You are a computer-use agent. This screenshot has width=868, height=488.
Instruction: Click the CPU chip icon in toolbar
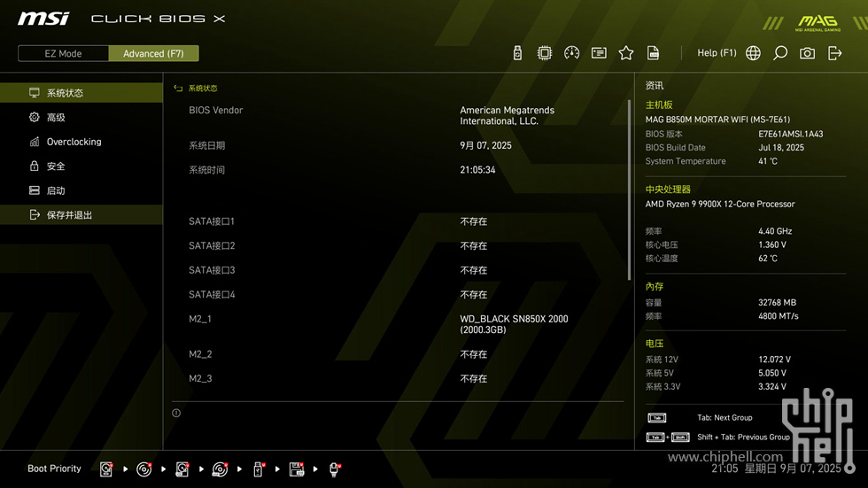point(545,53)
